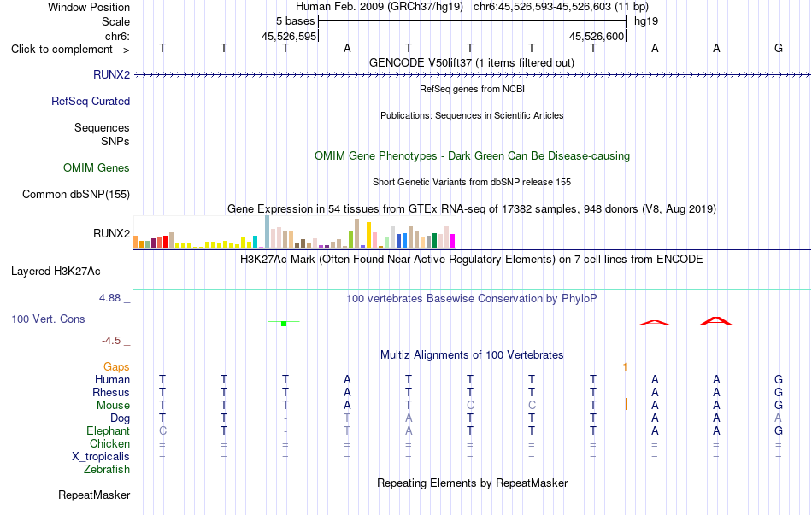Click the RepeatMasker track label
Screen dimensions: 812x515
tap(94, 495)
